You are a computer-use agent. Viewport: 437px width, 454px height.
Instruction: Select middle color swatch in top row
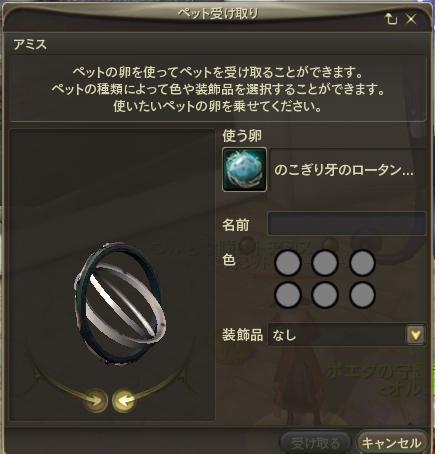tap(325, 263)
